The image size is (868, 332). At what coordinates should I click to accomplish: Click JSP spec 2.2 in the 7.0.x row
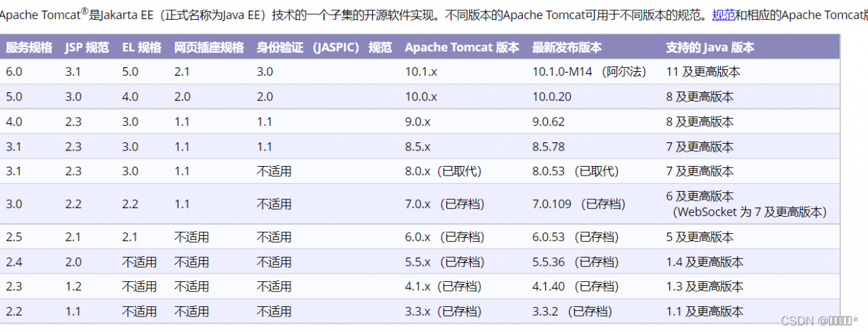click(73, 204)
